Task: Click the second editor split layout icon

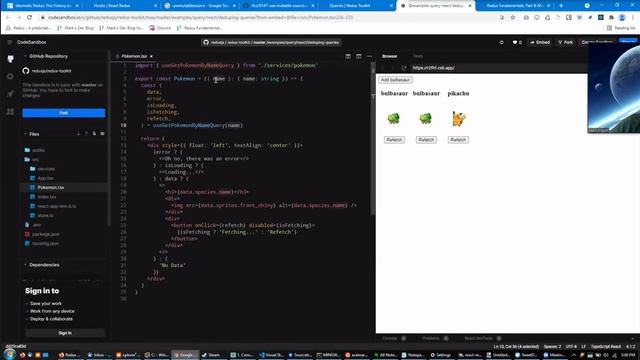Action: pyautogui.click(x=358, y=56)
